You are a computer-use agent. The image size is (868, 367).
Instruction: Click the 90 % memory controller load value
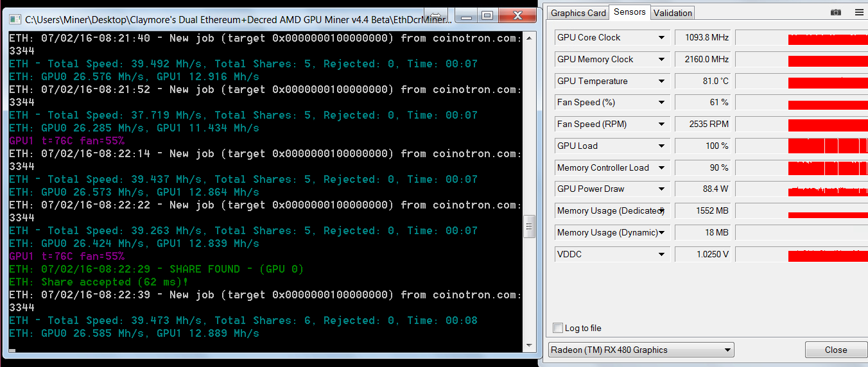(x=703, y=168)
